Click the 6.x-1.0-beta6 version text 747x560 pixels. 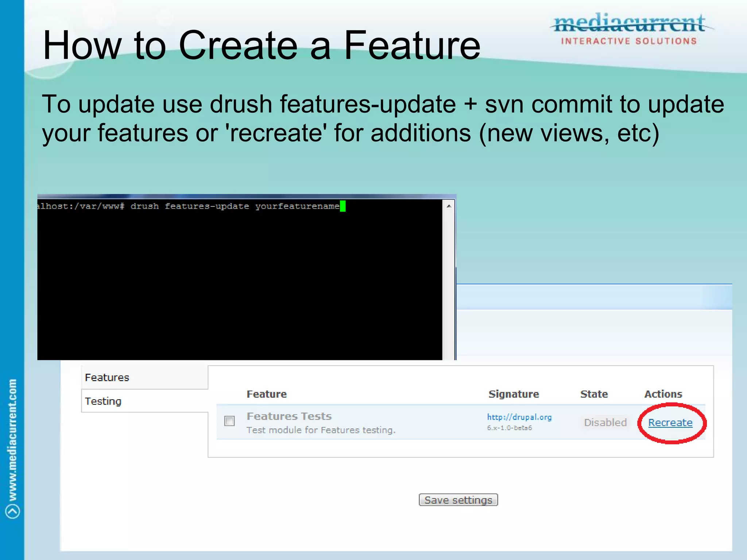pyautogui.click(x=510, y=428)
